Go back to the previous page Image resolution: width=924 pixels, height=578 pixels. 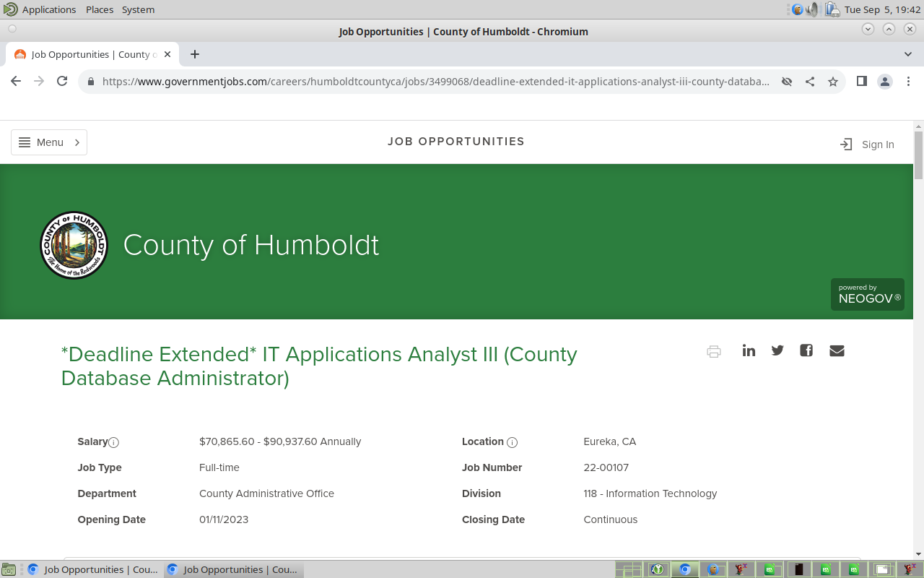click(16, 82)
